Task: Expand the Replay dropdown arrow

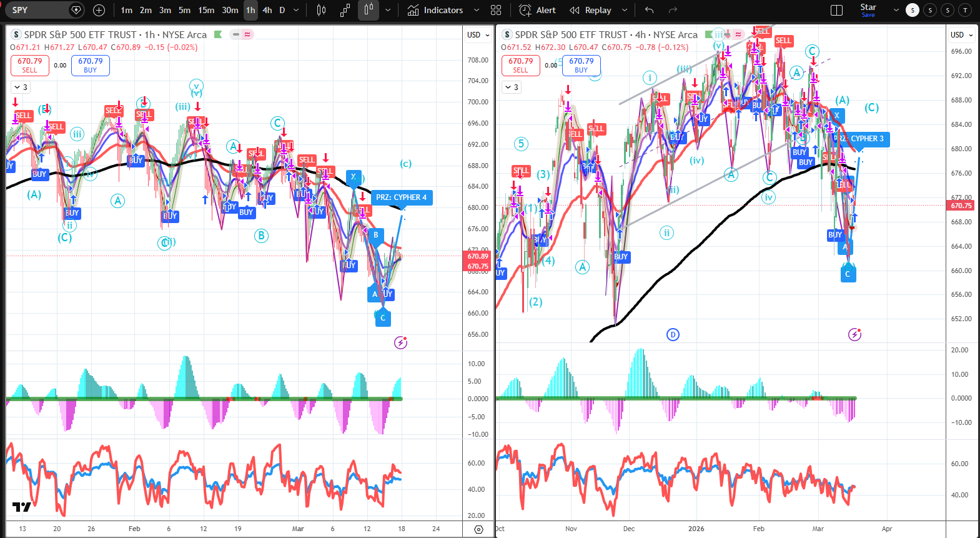Action: (624, 10)
